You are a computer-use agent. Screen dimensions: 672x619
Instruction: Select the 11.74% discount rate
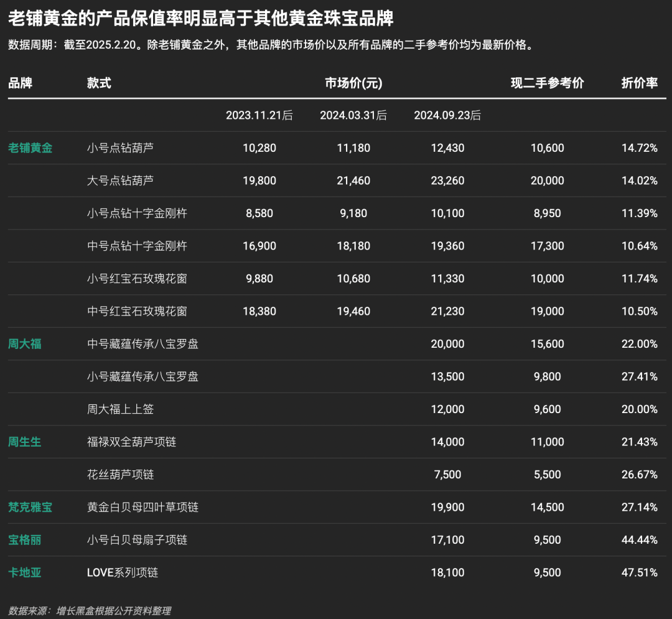[x=640, y=279]
